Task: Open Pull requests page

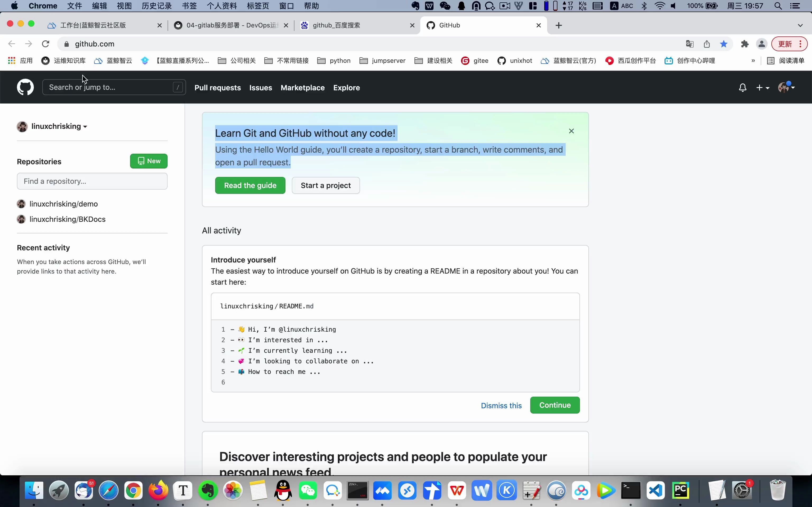Action: pyautogui.click(x=218, y=87)
